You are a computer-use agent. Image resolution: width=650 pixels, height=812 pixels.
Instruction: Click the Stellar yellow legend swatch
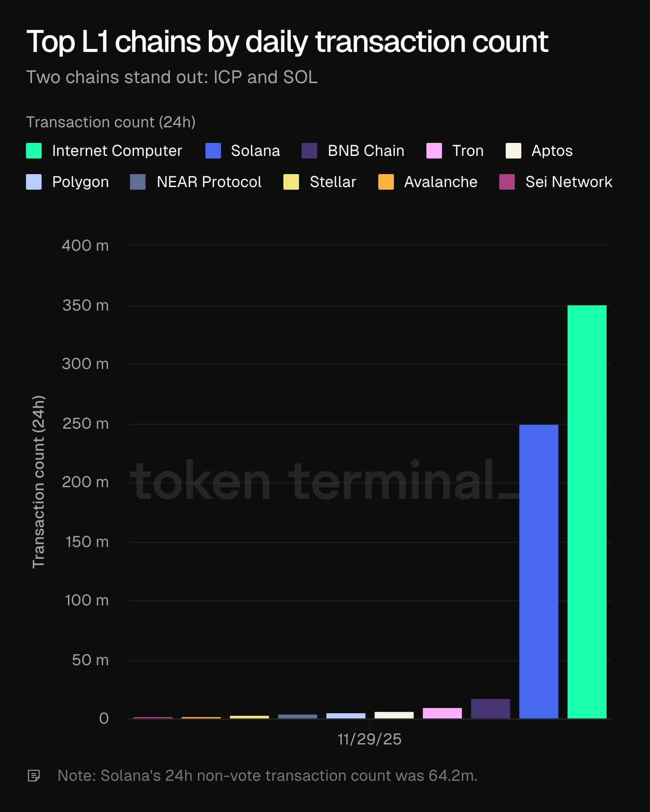point(291,182)
